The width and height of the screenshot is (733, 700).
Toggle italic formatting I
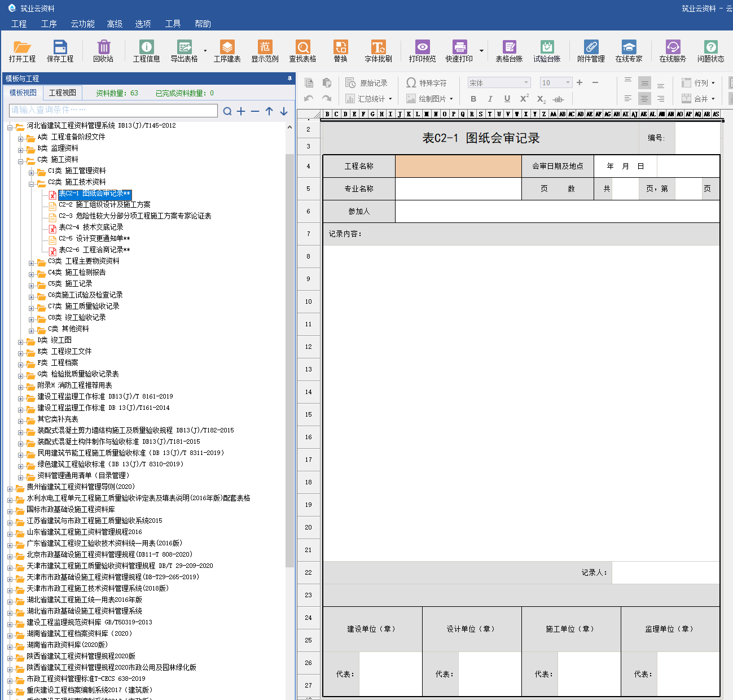coord(490,99)
